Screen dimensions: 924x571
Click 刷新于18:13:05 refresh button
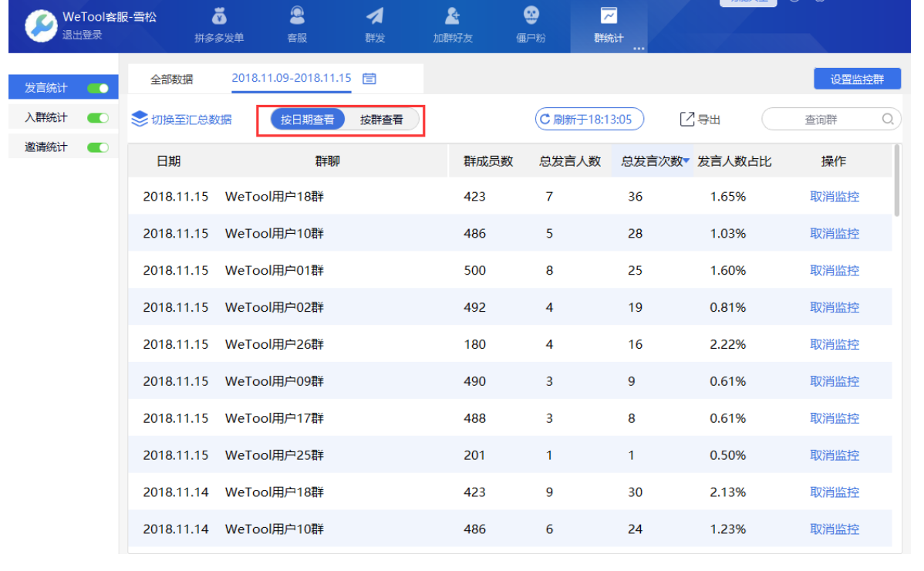(589, 119)
